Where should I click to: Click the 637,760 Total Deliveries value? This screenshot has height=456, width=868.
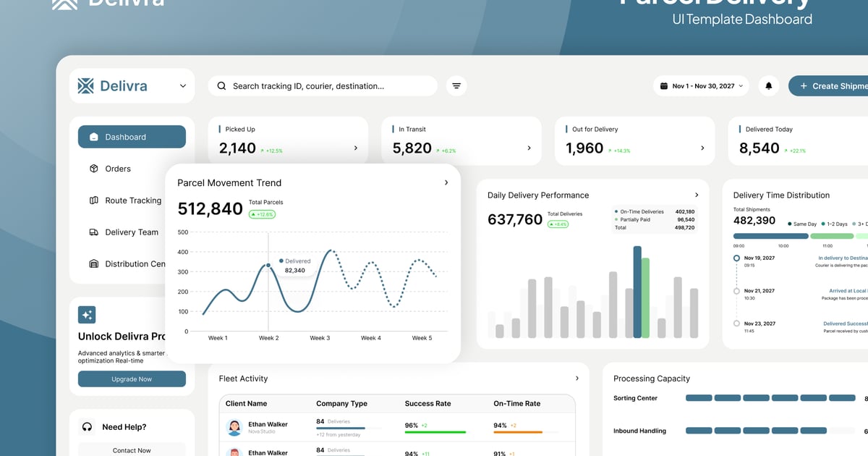pyautogui.click(x=515, y=219)
